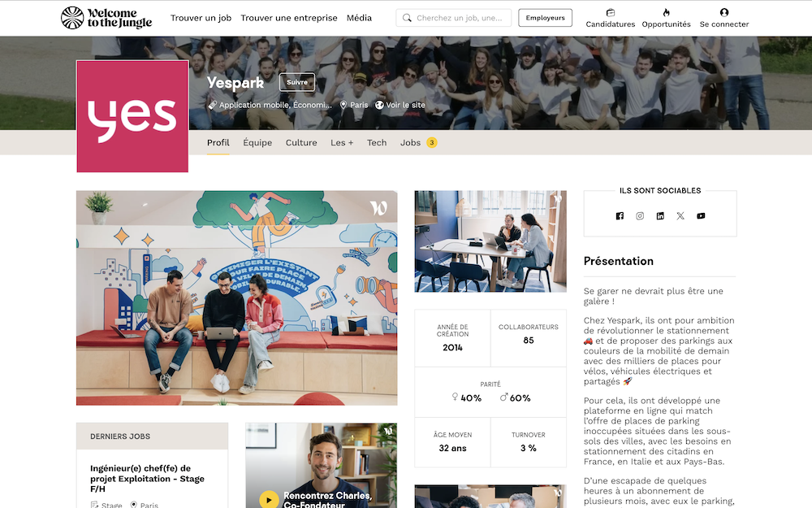This screenshot has height=508, width=812.
Task: Click the location pin icon beside Paris
Action: coord(343,105)
